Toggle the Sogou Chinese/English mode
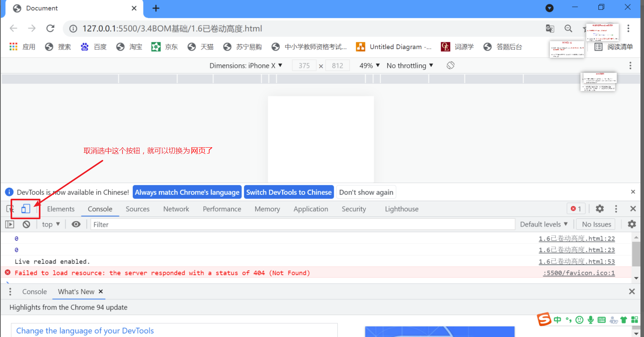644x337 pixels. tap(558, 320)
